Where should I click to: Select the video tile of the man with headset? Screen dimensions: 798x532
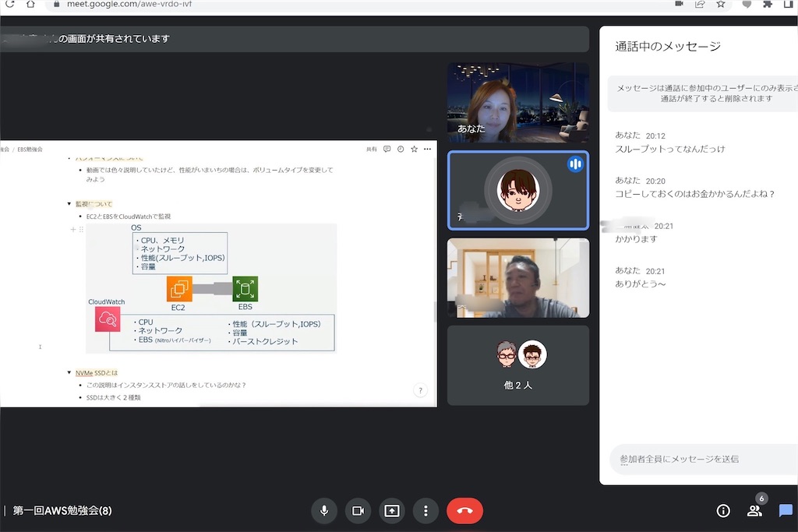pyautogui.click(x=518, y=278)
